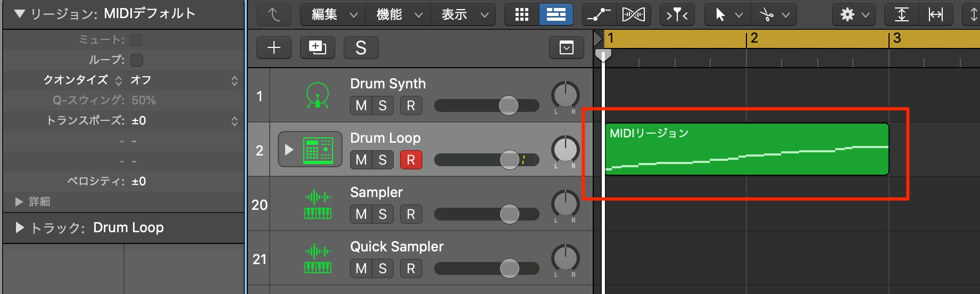Toggle the ループ checkbox
980x294 pixels.
[x=137, y=60]
